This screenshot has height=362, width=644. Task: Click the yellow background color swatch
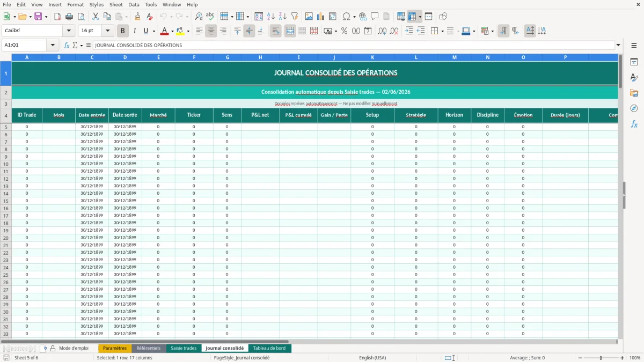(x=180, y=31)
